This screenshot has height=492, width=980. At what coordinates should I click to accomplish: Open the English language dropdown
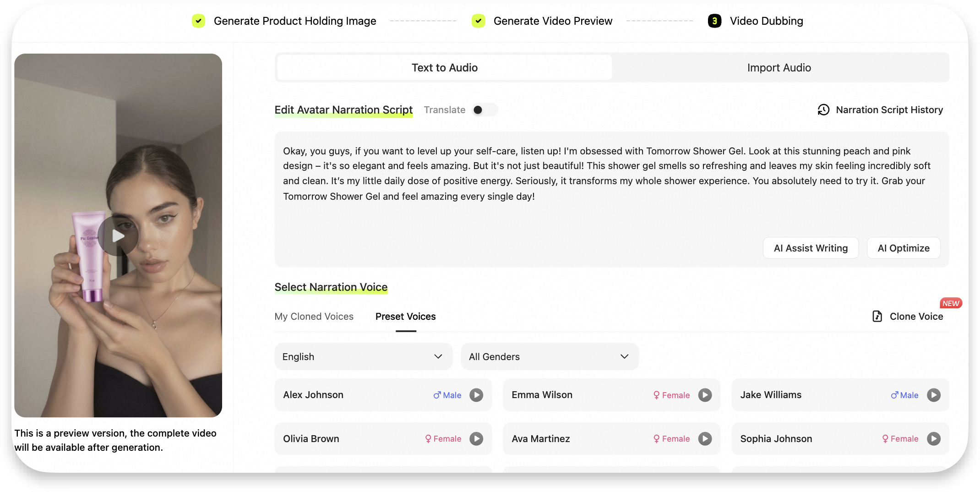pos(363,356)
